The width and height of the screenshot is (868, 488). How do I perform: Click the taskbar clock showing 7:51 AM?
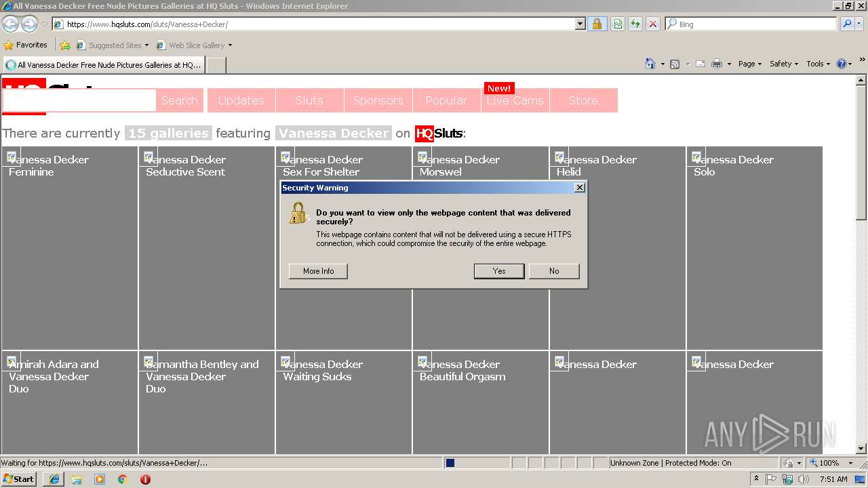[x=833, y=479]
